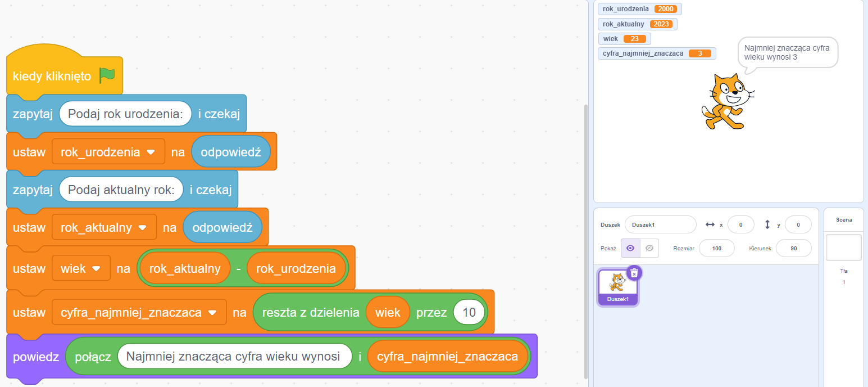Enable Pokaż with the eye toggle
868x387 pixels.
(x=630, y=247)
